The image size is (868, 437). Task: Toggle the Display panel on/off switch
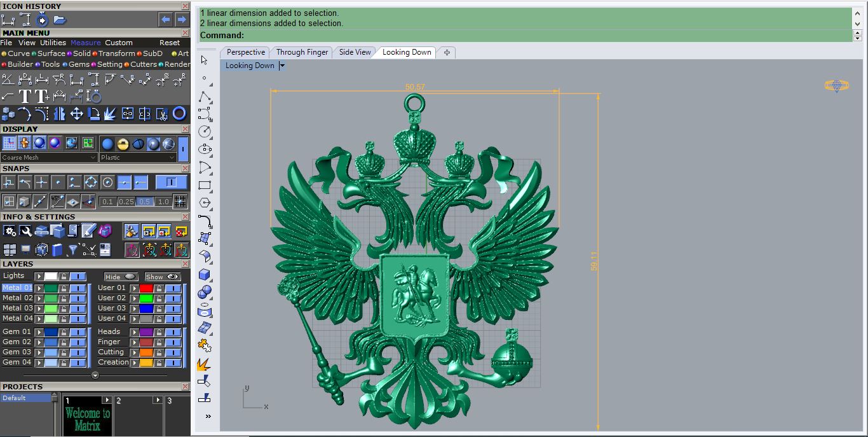point(183,150)
